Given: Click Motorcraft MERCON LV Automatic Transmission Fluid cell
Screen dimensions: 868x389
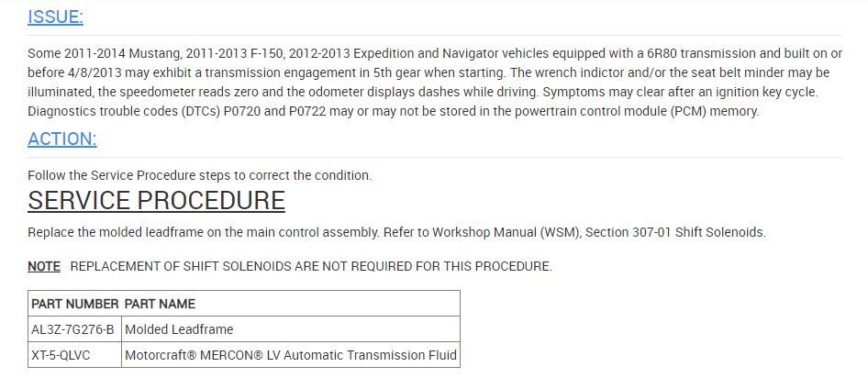Looking at the screenshot, I should tap(290, 355).
